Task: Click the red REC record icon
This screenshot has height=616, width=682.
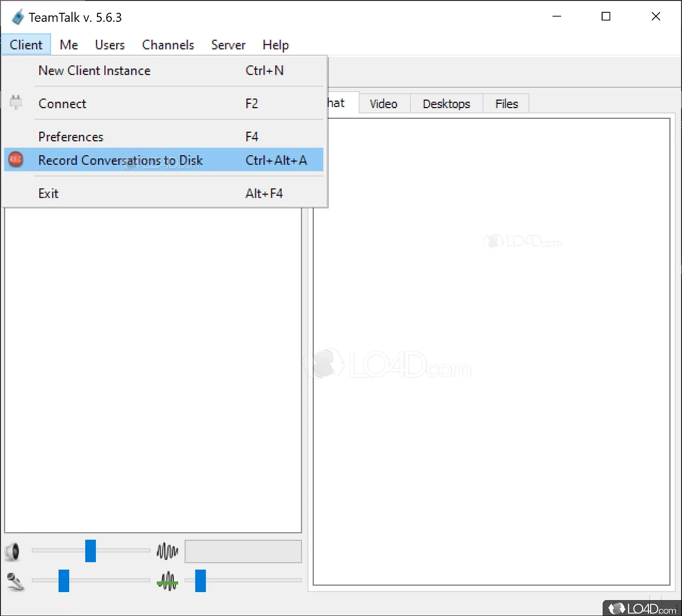Action: pos(16,159)
